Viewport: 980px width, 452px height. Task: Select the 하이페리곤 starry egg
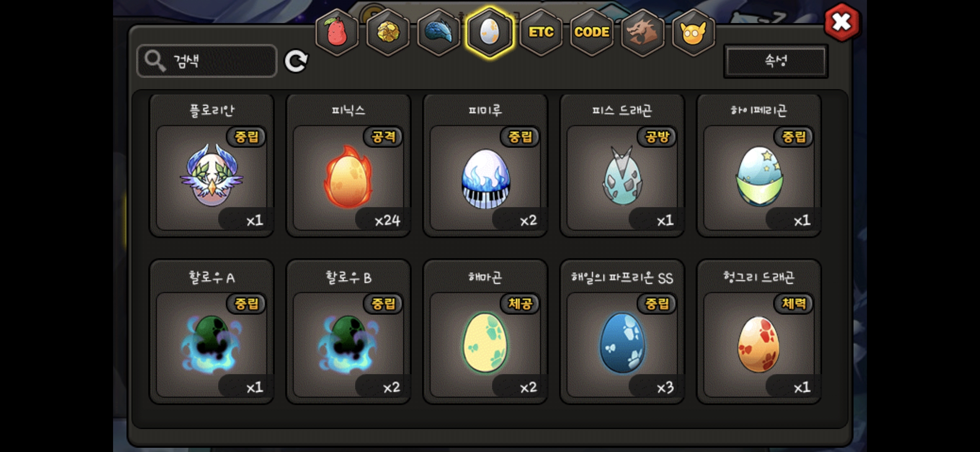[x=759, y=166]
